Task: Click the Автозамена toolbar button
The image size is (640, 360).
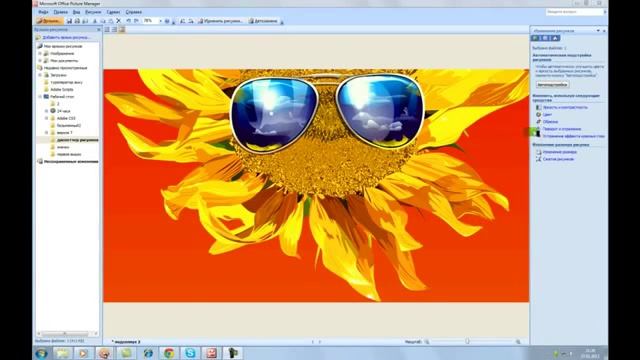Action: [x=263, y=21]
